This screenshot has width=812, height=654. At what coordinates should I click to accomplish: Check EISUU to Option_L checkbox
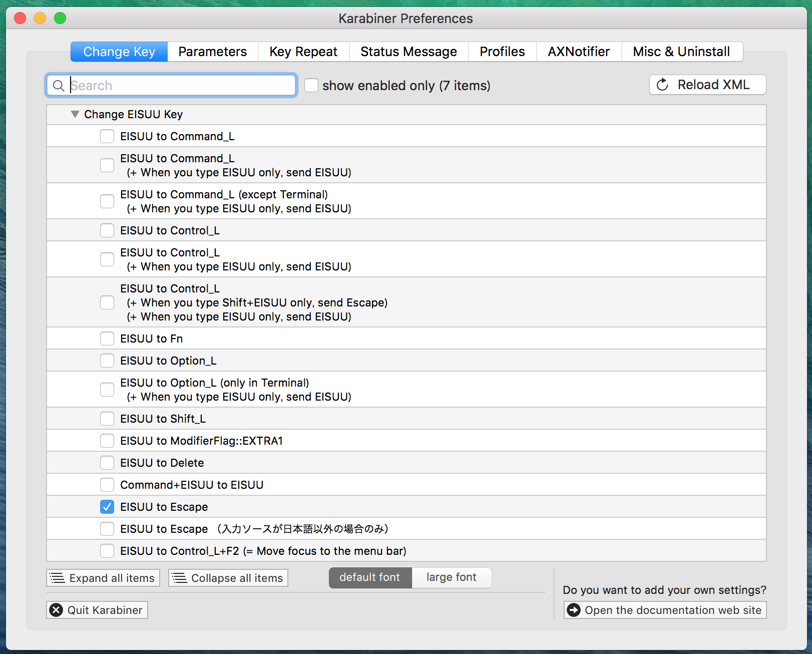point(107,361)
